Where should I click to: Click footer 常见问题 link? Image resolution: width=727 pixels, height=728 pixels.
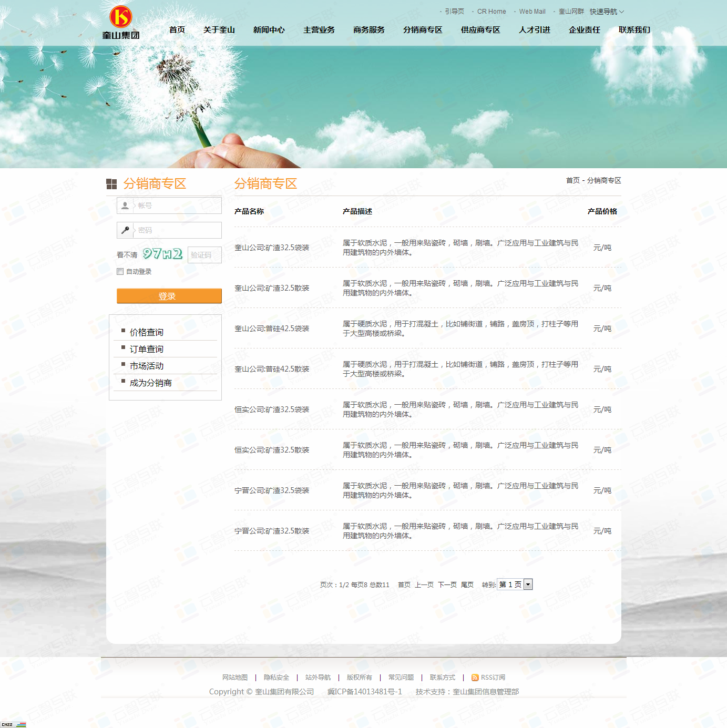[x=401, y=678]
